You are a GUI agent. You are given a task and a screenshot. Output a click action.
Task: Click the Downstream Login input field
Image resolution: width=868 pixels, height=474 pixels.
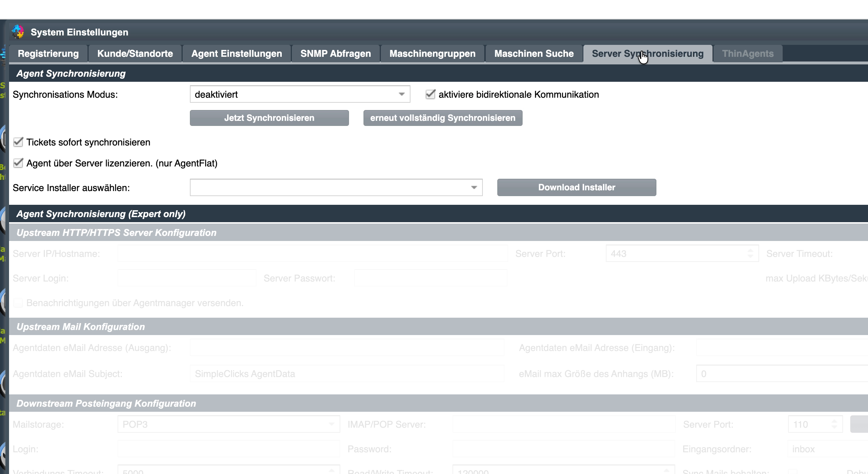coord(229,449)
